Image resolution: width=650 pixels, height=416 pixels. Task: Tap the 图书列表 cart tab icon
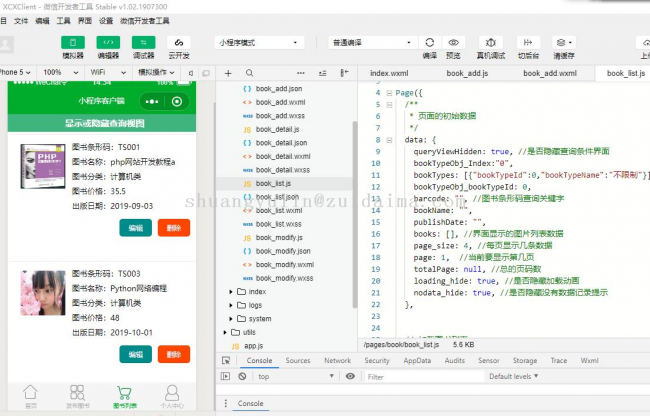coord(124,392)
